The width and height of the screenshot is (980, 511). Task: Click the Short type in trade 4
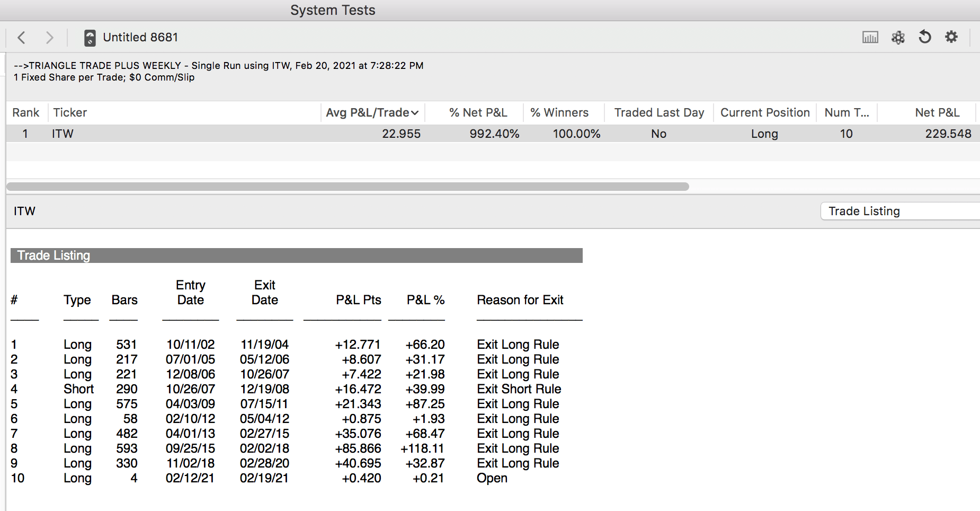tap(78, 389)
